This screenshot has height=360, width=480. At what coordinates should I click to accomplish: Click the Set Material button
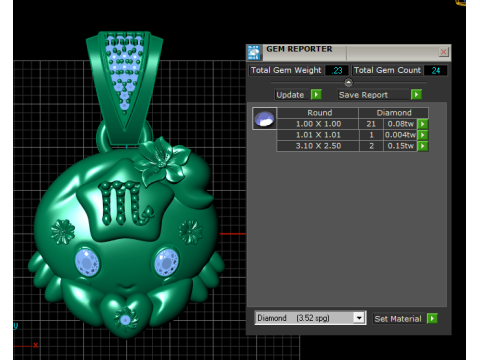point(399,319)
